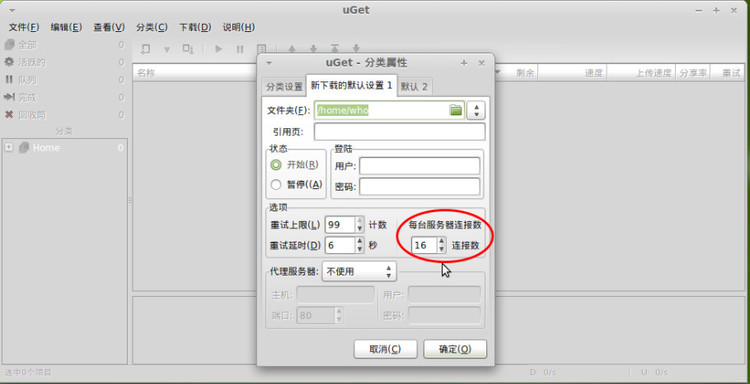This screenshot has width=750, height=384.
Task: Click the 取消(C) cancel button
Action: [386, 349]
